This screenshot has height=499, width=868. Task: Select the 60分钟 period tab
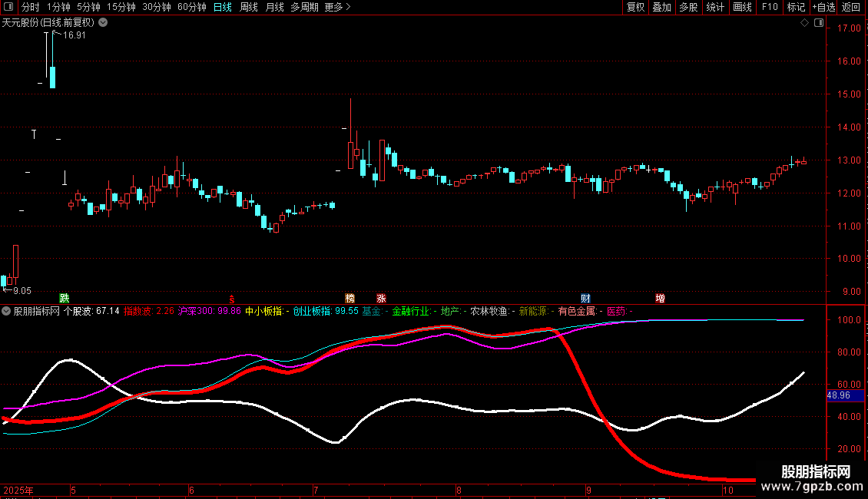[x=191, y=7]
